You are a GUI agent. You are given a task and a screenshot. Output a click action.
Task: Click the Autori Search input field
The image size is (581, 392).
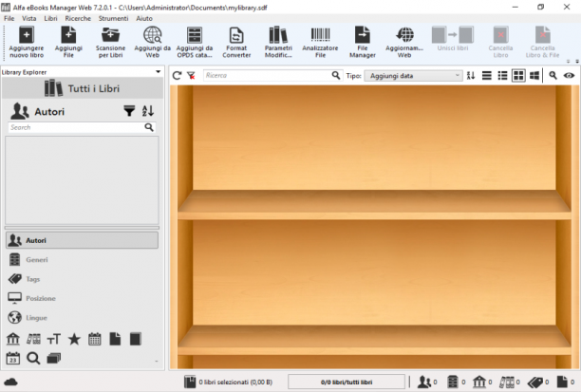click(76, 127)
